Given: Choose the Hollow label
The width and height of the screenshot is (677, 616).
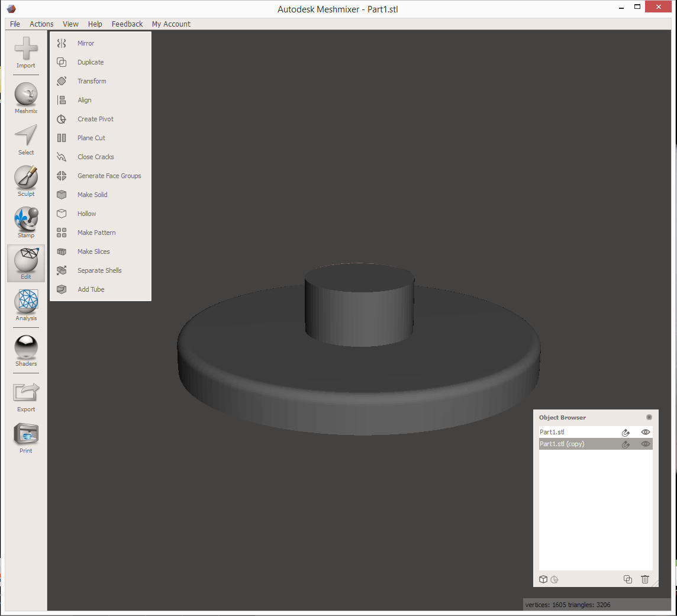Looking at the screenshot, I should pos(87,214).
